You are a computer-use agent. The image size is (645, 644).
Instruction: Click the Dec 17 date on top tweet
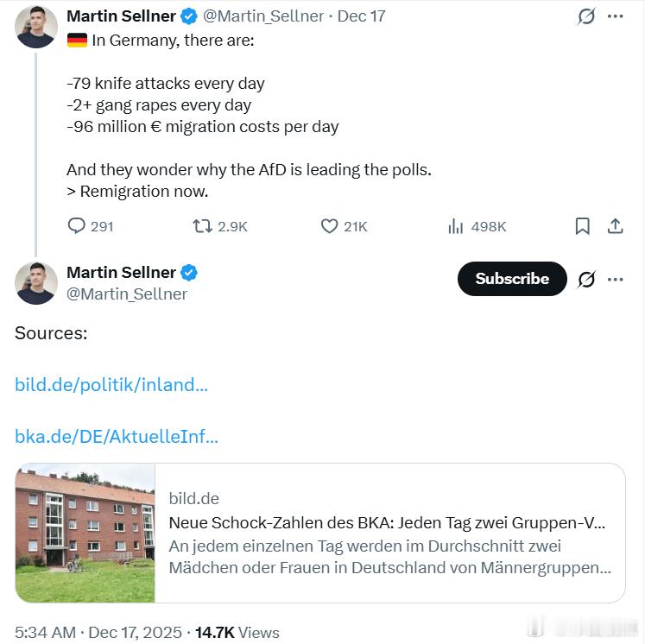362,16
